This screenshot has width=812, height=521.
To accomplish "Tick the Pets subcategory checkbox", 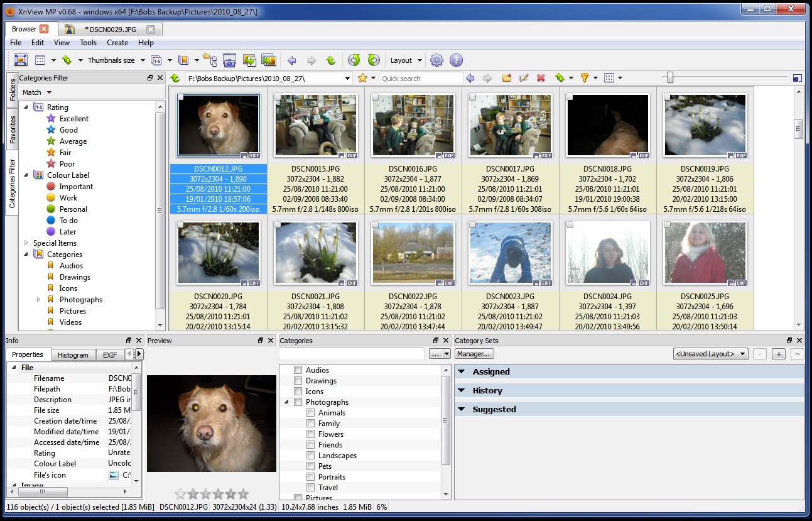I will click(311, 466).
